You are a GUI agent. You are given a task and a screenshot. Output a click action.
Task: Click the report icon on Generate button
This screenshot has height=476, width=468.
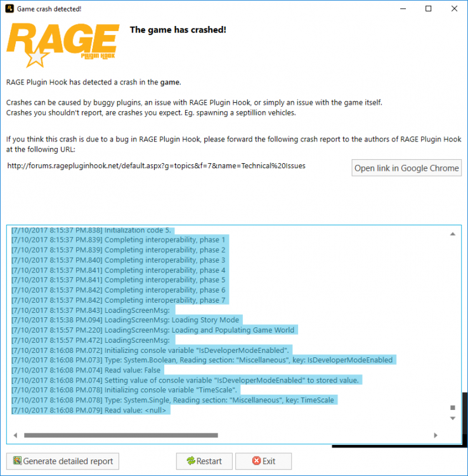click(17, 461)
